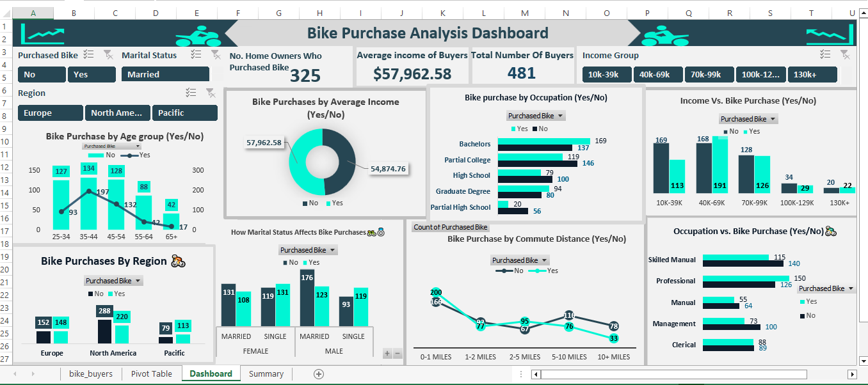Screen dimensions: 868x385
Task: Open the Purchased Bike dropdown in the Bike Purchases By Region chart
Action: 113,281
